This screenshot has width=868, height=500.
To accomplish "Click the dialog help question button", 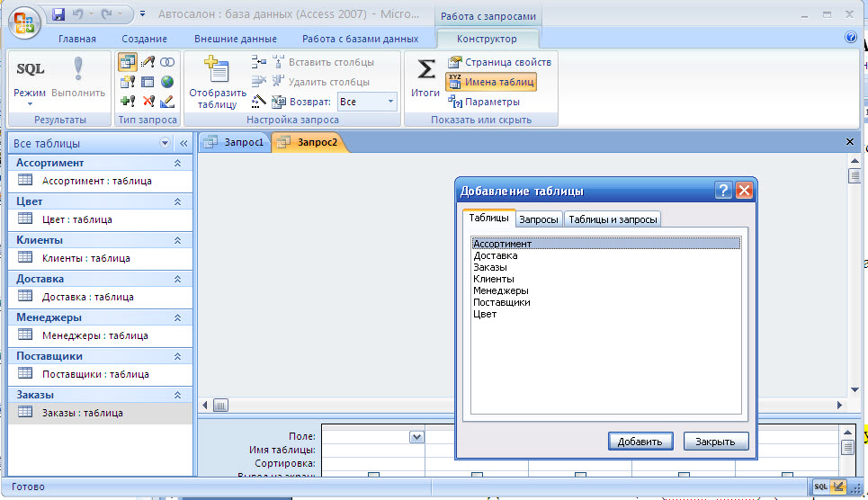I will (723, 191).
